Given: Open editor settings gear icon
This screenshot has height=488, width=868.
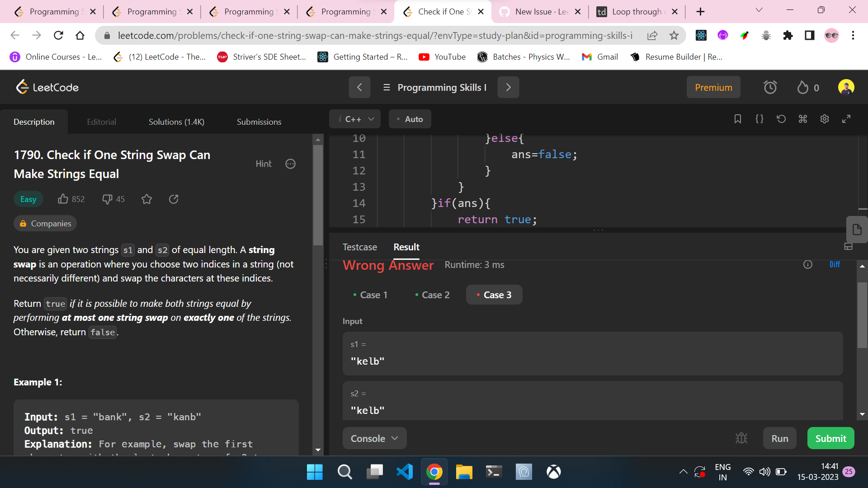Looking at the screenshot, I should point(824,119).
